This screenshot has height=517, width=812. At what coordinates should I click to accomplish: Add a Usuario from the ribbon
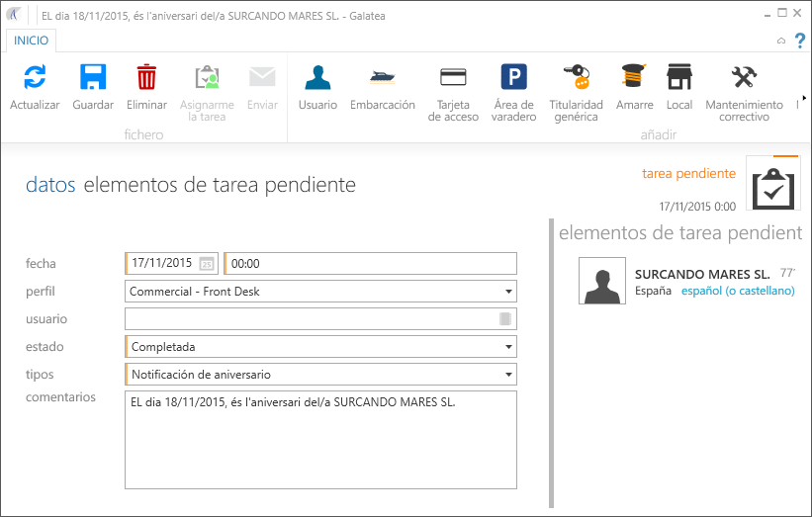[317, 78]
